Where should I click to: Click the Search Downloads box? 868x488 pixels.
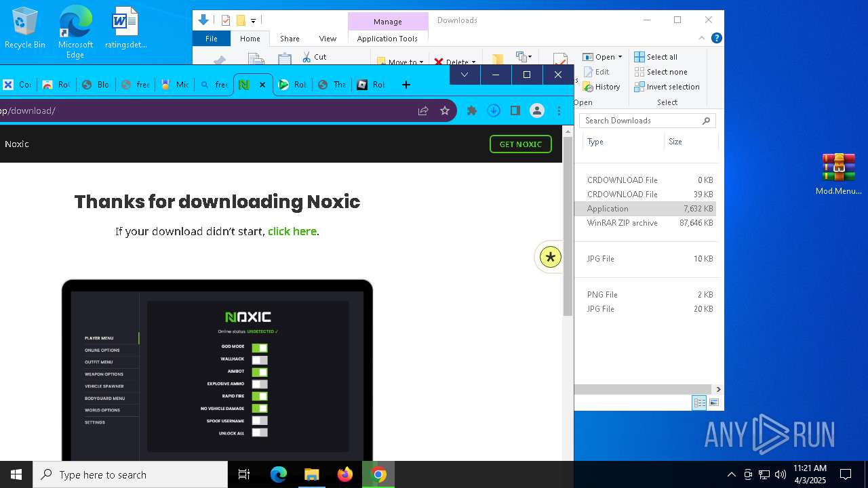(x=648, y=121)
